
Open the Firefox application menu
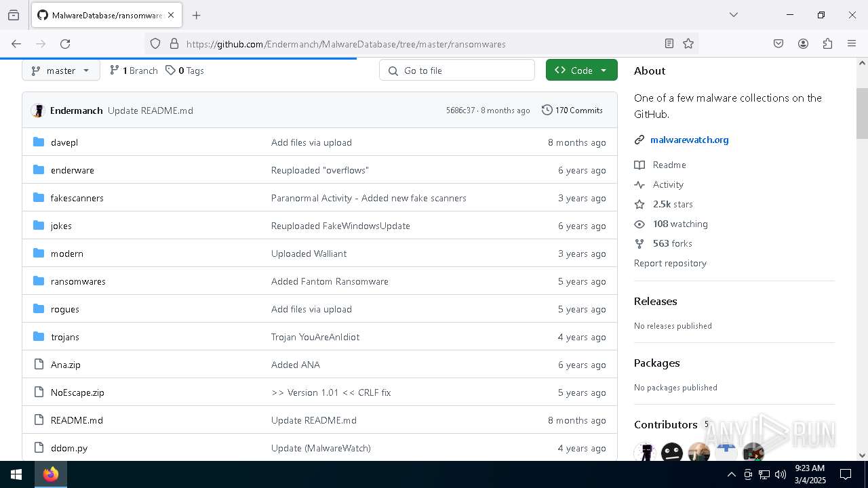point(852,43)
